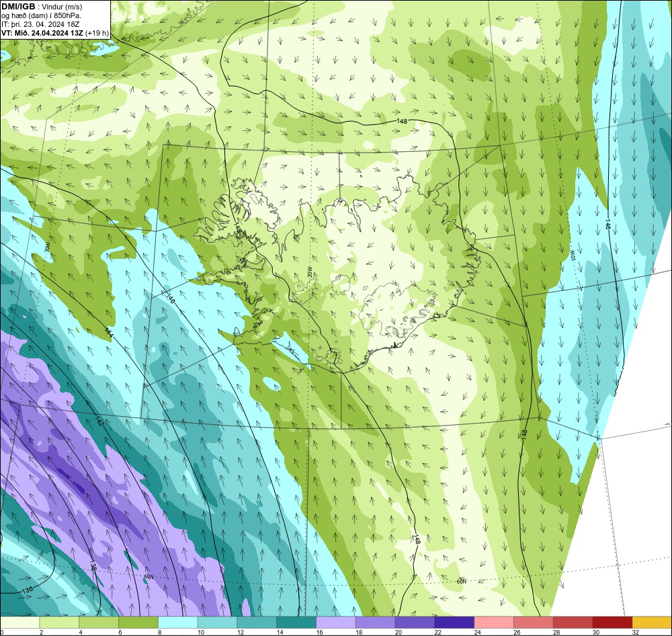Screen dimensions: 672x636
Task: Choose the dark red 30–32 m/s legend swatch
Action: pos(612,623)
